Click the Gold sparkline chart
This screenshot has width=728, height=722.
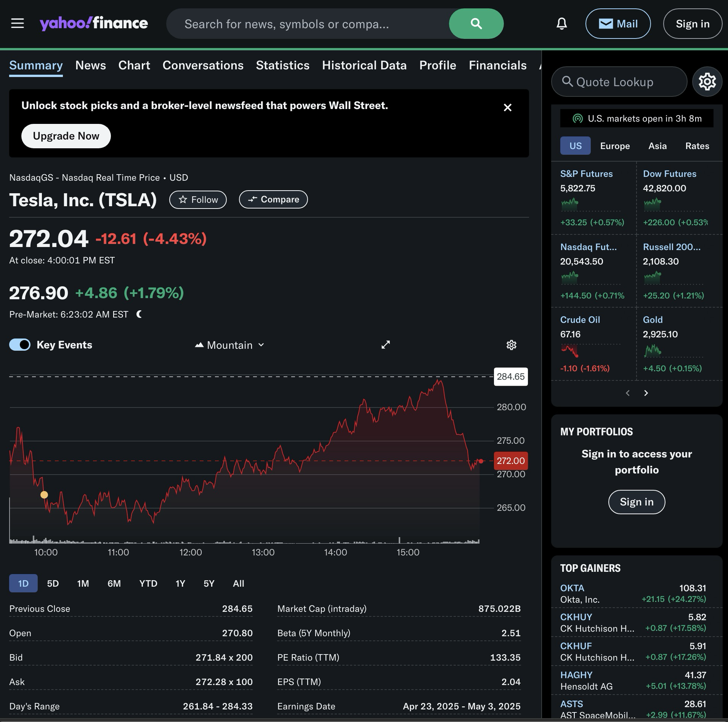tap(673, 350)
